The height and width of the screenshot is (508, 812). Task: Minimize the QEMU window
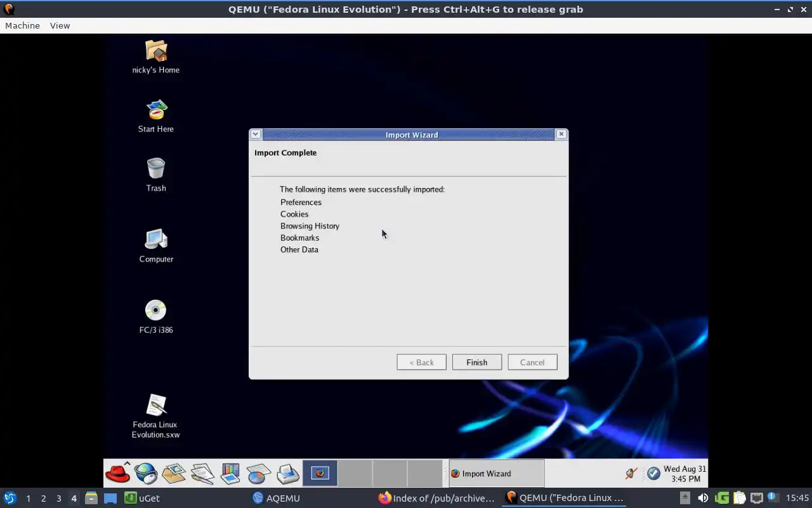point(778,10)
